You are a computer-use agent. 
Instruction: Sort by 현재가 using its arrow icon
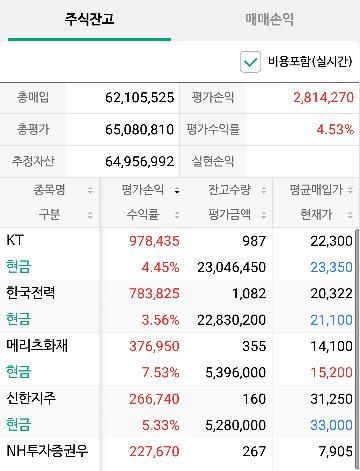pos(350,215)
